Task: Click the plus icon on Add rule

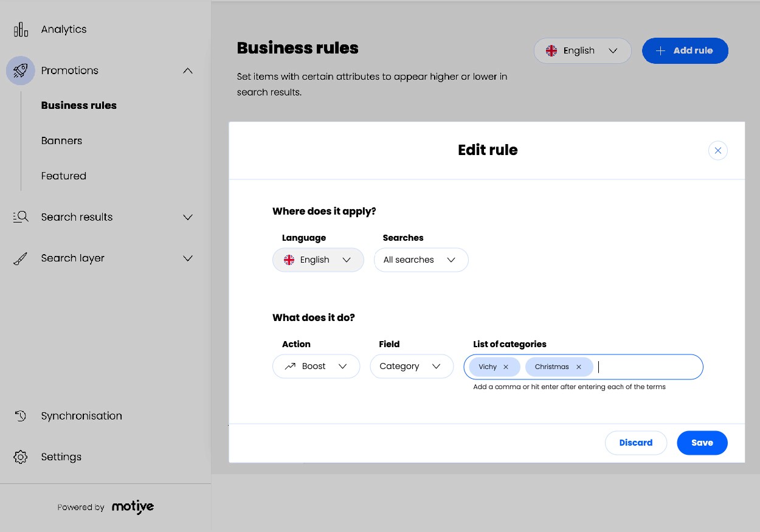Action: pos(660,51)
